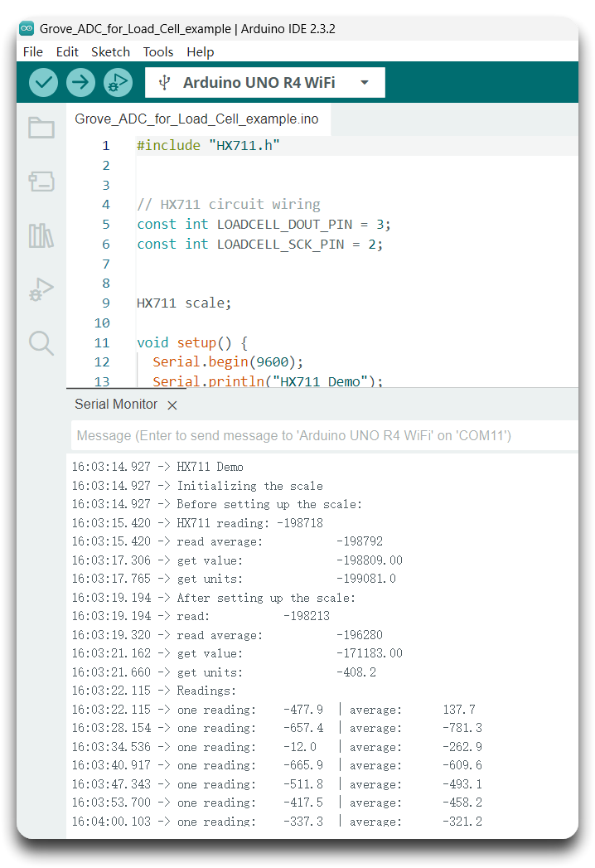
Task: Click the Upload arrow button
Action: click(80, 82)
